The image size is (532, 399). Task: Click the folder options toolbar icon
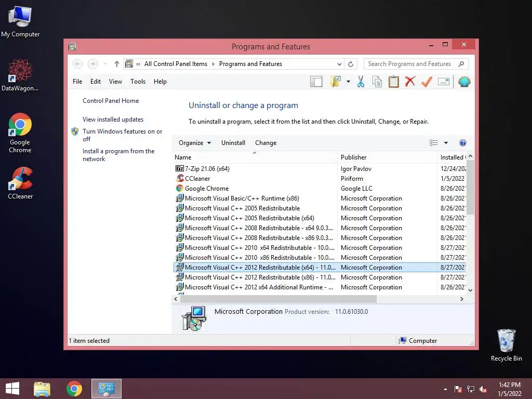336,82
